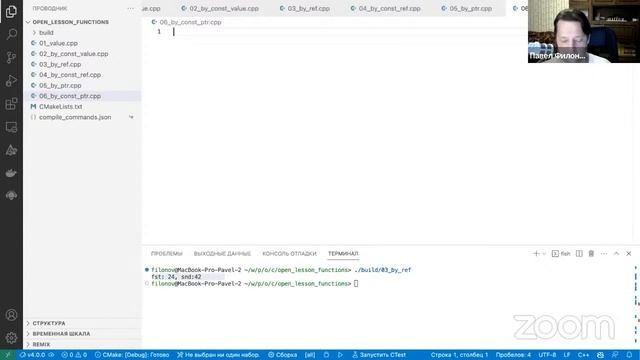Open the Extensions view

pos(11,104)
